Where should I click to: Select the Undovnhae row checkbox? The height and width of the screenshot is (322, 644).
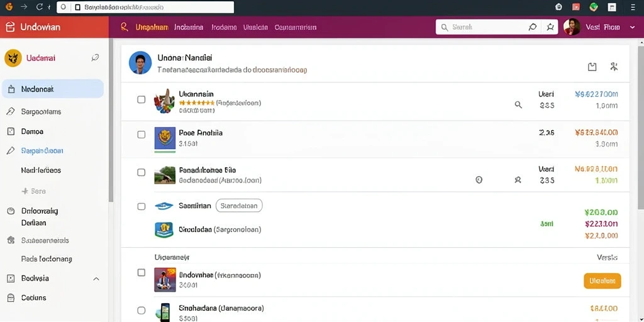click(142, 272)
